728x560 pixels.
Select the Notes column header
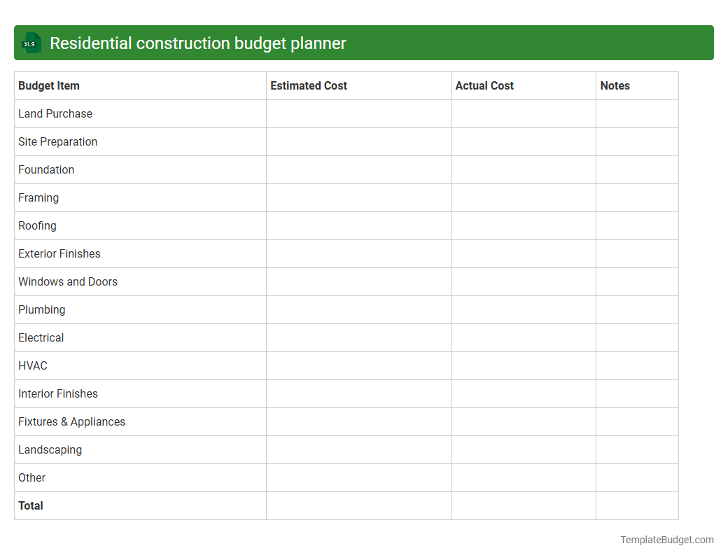click(x=615, y=85)
